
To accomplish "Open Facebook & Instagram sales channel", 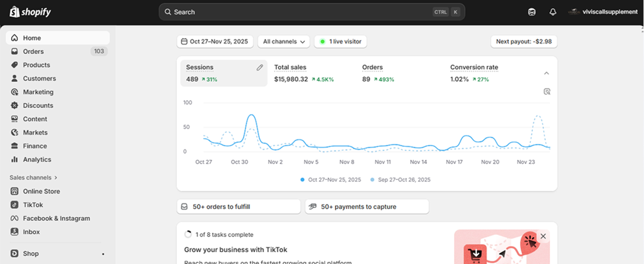I will pos(56,218).
